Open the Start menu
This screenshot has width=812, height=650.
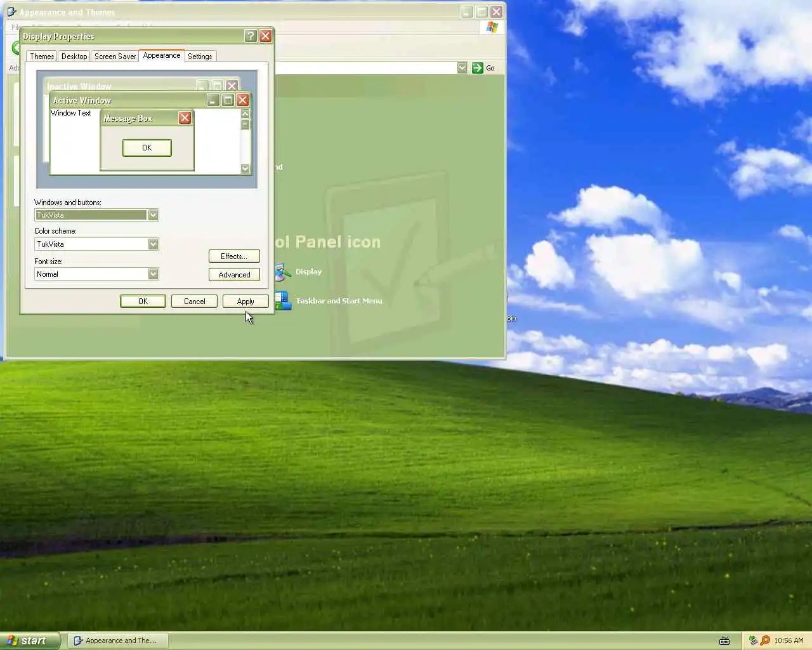pos(30,640)
